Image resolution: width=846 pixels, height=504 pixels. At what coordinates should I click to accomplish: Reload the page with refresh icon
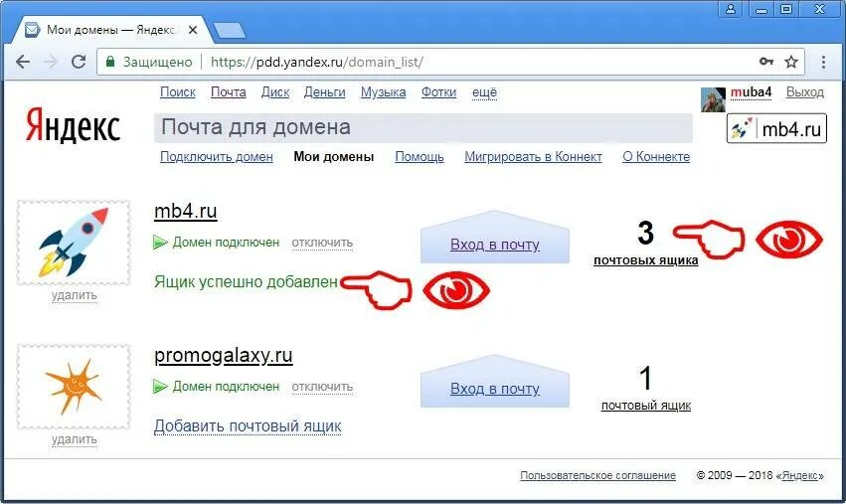click(79, 62)
